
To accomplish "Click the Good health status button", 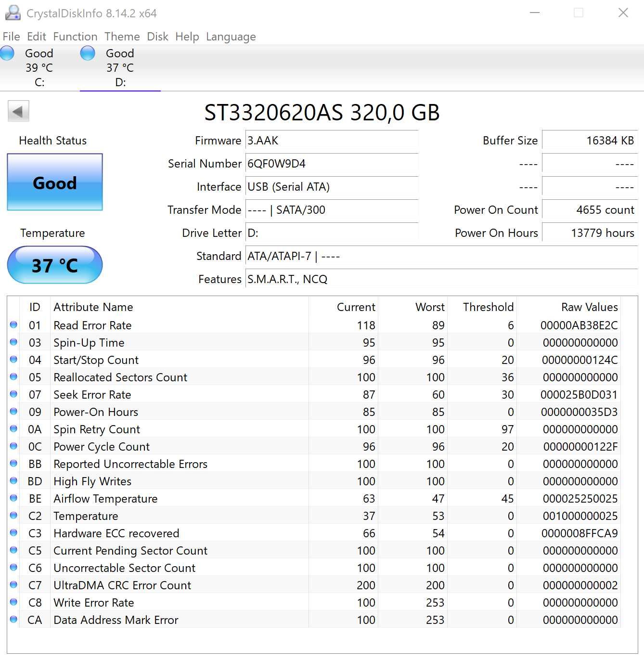I will (55, 182).
